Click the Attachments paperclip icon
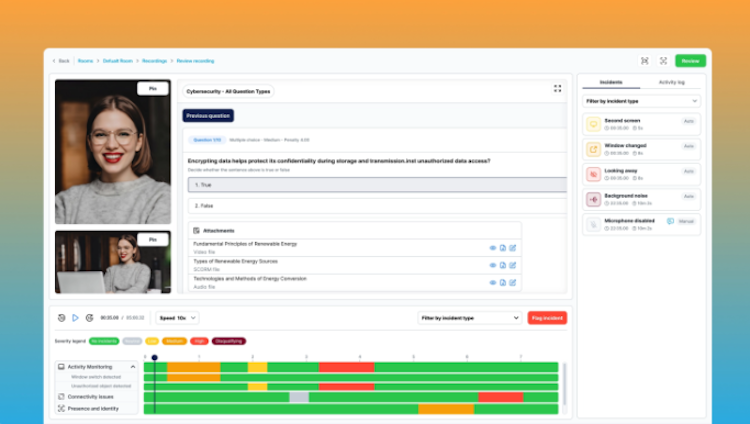The height and width of the screenshot is (424, 750). pyautogui.click(x=196, y=231)
